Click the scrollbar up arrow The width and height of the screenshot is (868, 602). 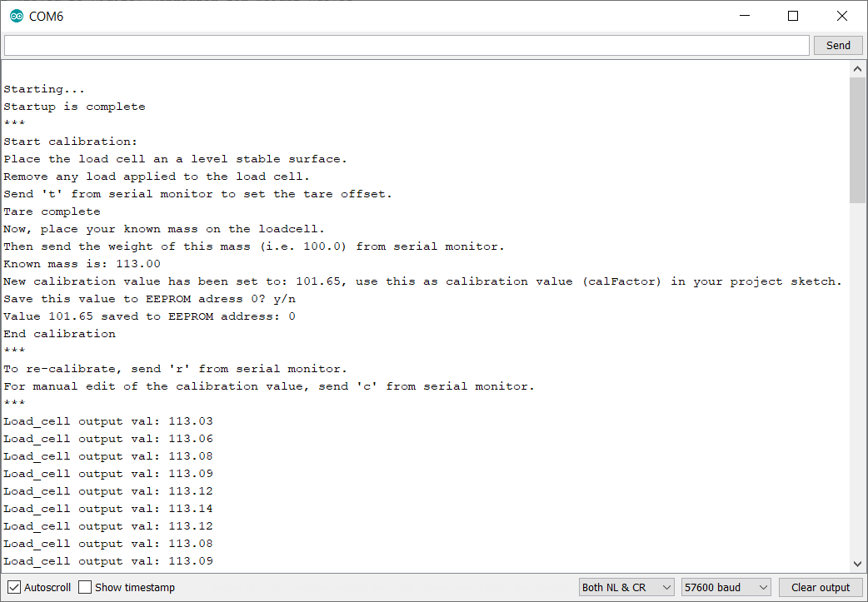(858, 68)
